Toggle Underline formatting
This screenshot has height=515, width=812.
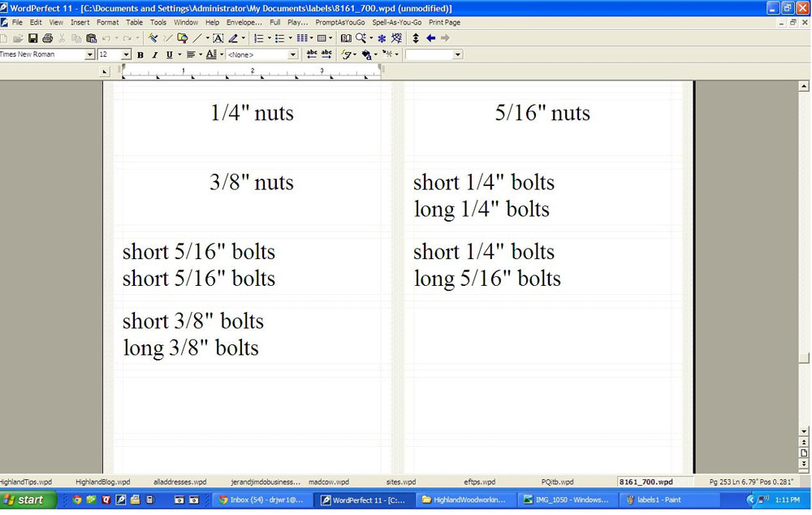169,55
